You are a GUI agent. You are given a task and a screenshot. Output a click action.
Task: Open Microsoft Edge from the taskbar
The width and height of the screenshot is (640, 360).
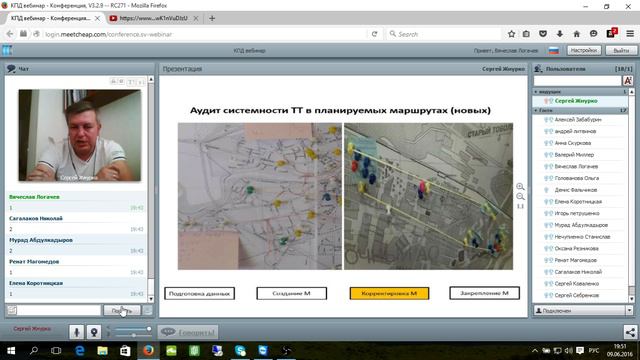(80, 351)
